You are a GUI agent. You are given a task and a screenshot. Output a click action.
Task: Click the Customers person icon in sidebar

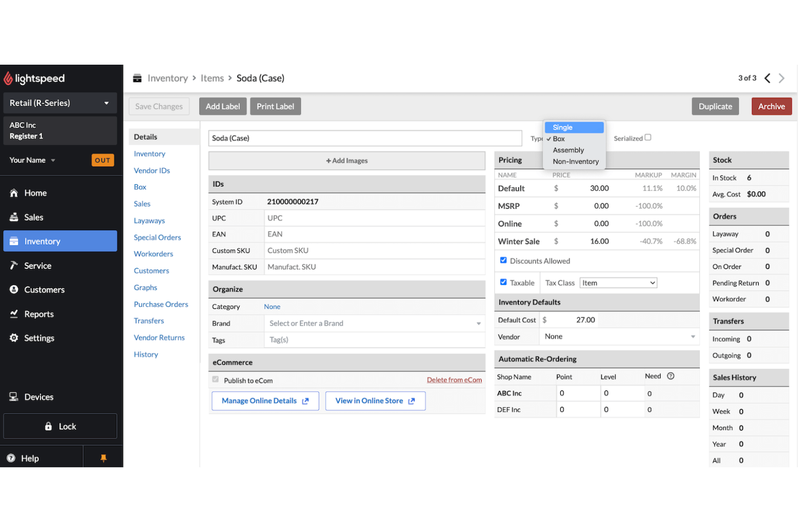pos(14,289)
